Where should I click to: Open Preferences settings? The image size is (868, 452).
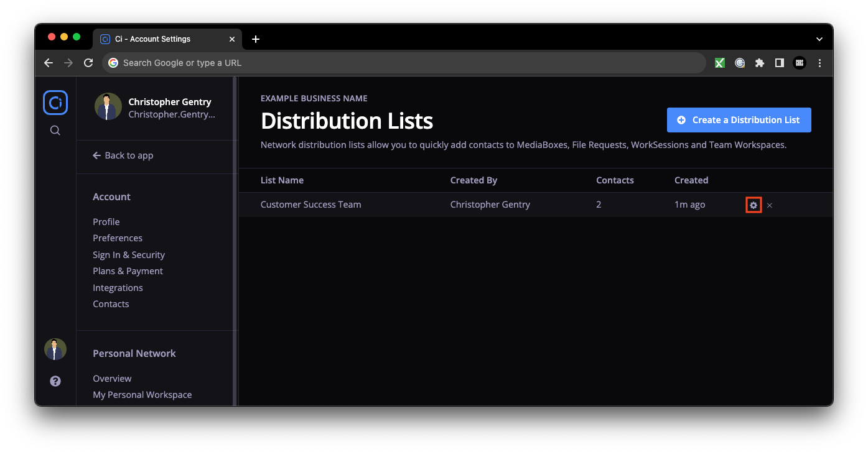click(x=118, y=238)
